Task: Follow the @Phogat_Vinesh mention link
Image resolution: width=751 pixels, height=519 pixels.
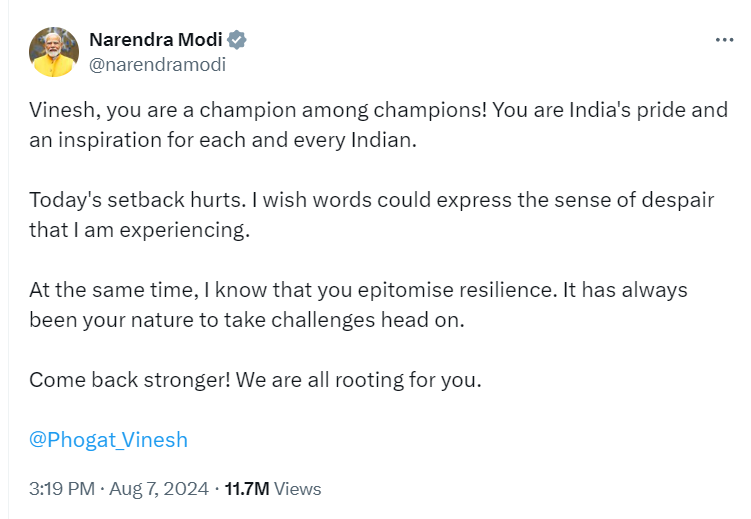Action: (108, 440)
